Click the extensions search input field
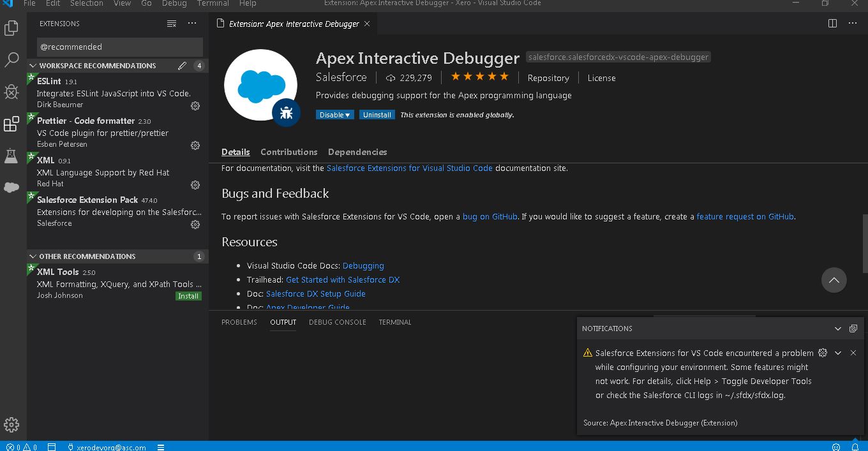The height and width of the screenshot is (451, 868). tap(119, 47)
